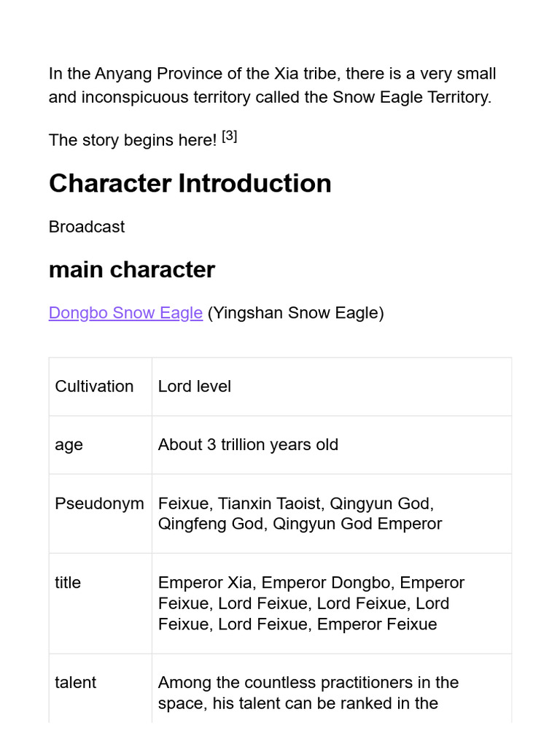
Task: Click 'About 3 trillion years old' cell
Action: (248, 445)
